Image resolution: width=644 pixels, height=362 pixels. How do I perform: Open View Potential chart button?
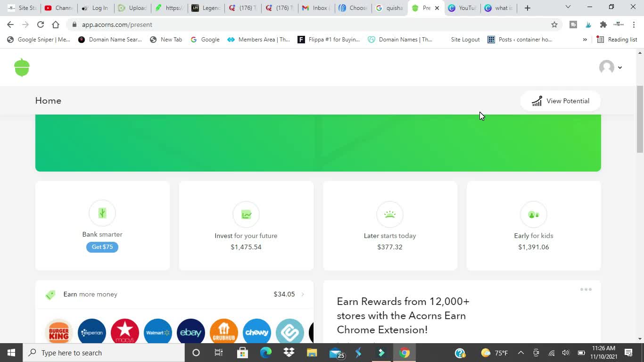561,101
